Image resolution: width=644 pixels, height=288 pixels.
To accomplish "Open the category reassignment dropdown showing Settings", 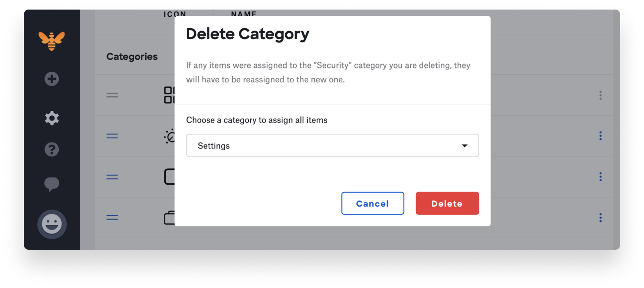I will pyautogui.click(x=332, y=145).
